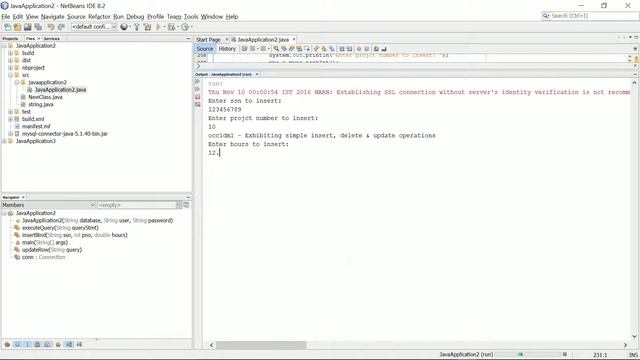Open the File menu

[x=6, y=17]
